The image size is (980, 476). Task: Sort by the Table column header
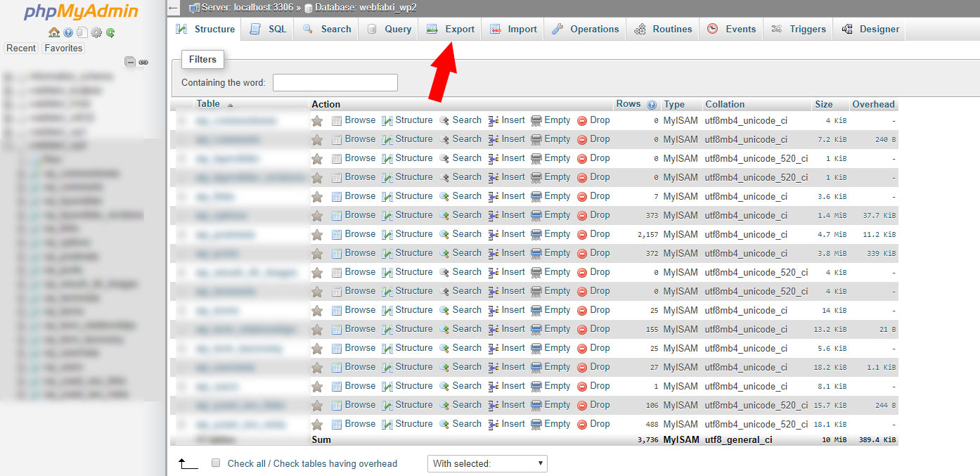[208, 104]
